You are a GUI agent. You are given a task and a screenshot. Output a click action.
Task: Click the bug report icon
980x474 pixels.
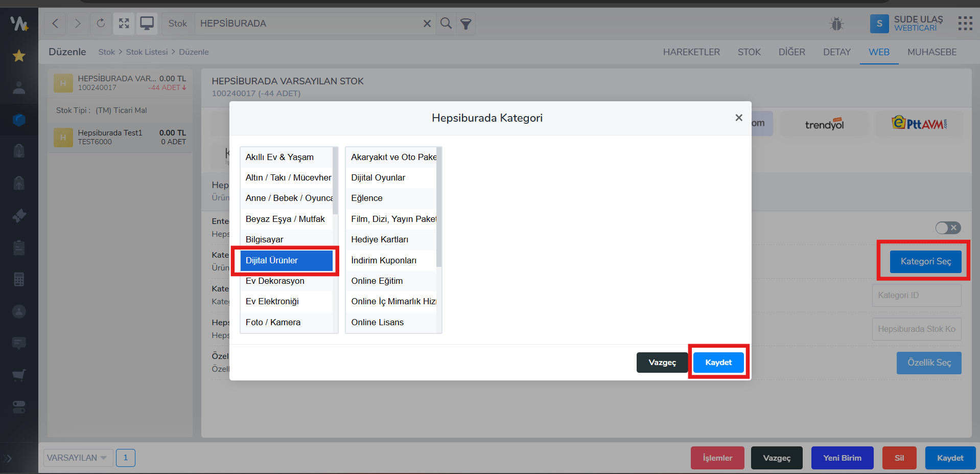836,24
